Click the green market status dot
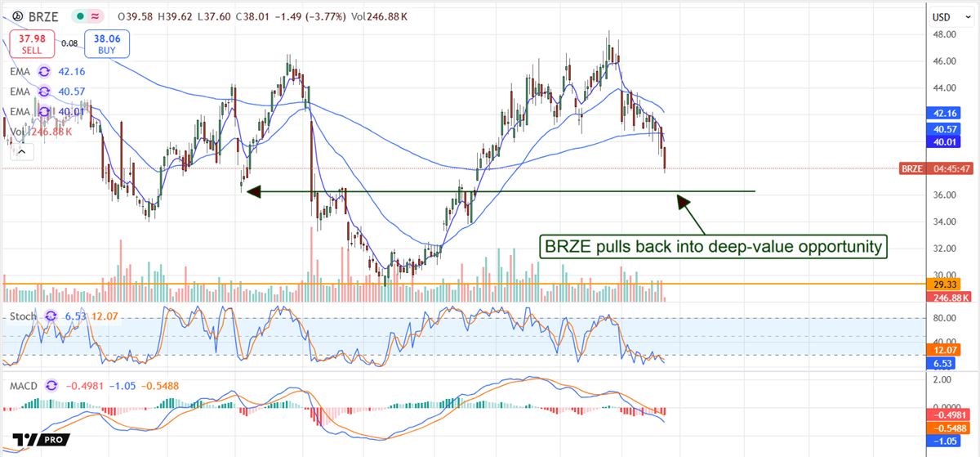The width and height of the screenshot is (980, 457). coord(78,16)
